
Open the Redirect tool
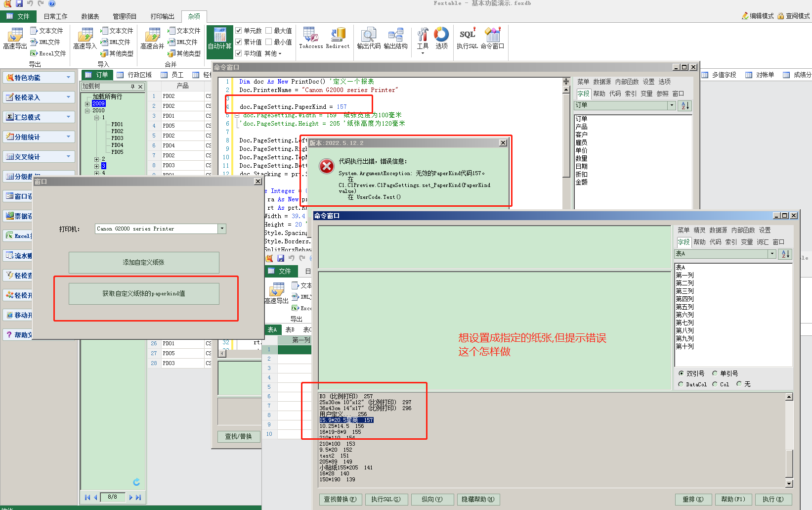pyautogui.click(x=338, y=38)
